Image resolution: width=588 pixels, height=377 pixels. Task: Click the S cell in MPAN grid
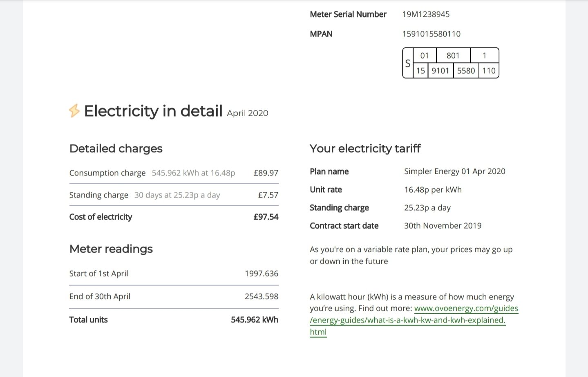[x=408, y=63]
